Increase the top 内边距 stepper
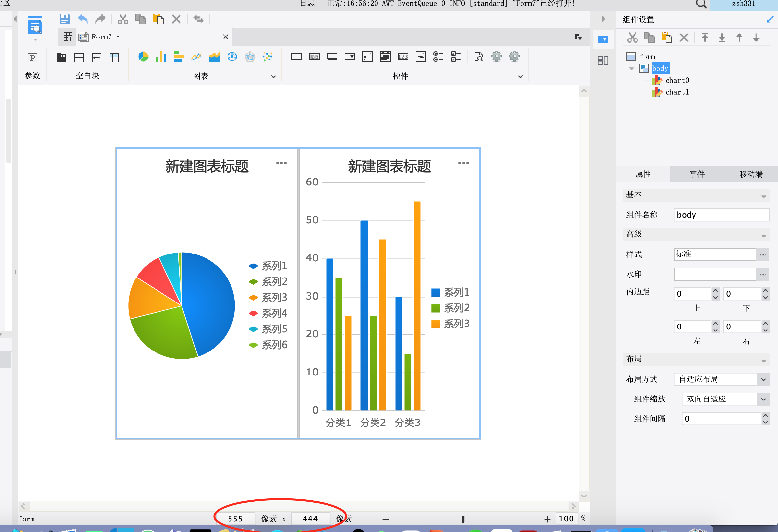The image size is (778, 532). click(716, 291)
